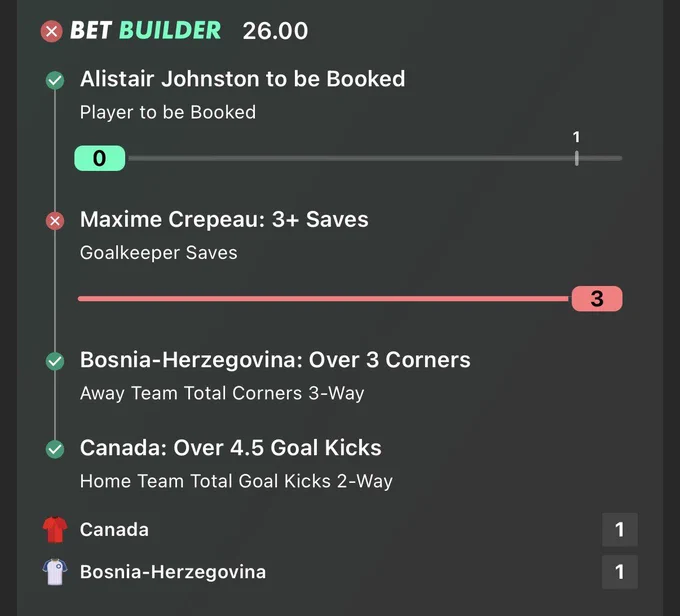Open Canada: Over 4.5 Goal Kicks selection
This screenshot has width=680, height=616.
[231, 448]
